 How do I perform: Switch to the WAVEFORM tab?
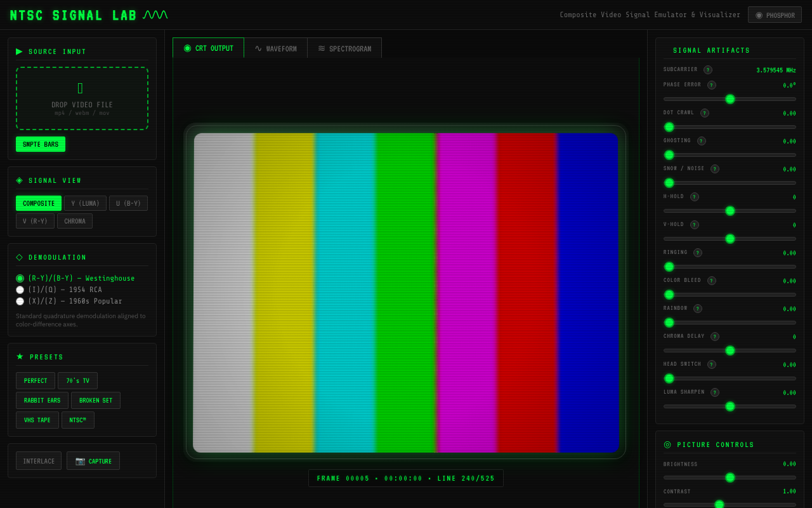(x=276, y=48)
